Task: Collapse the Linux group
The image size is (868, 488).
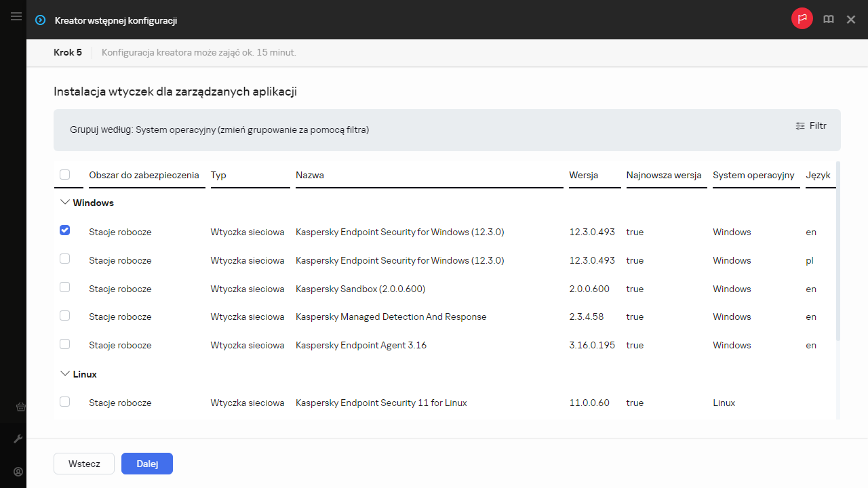Action: (65, 374)
